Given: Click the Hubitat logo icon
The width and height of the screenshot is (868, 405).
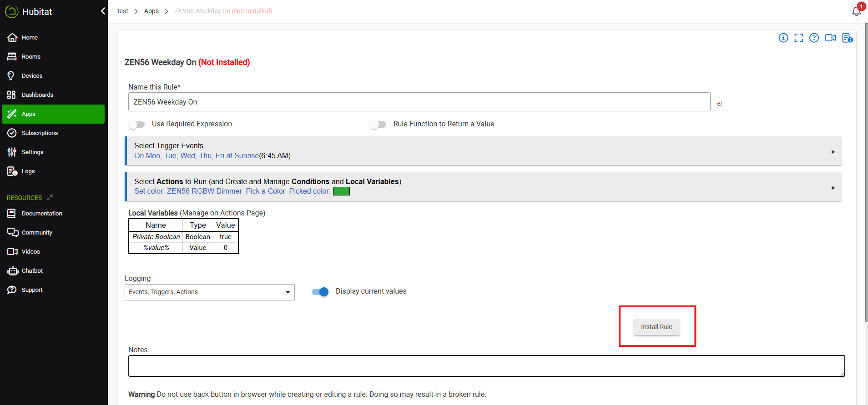Looking at the screenshot, I should 11,12.
